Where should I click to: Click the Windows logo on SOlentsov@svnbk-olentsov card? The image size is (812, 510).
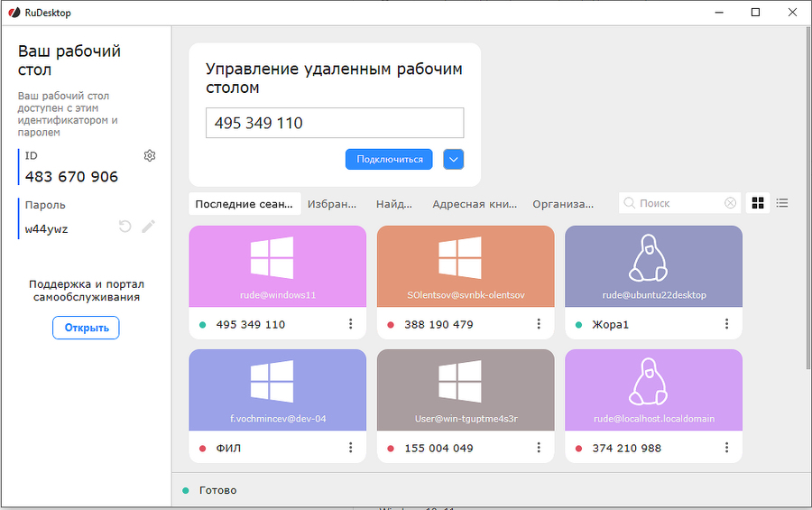(x=460, y=257)
